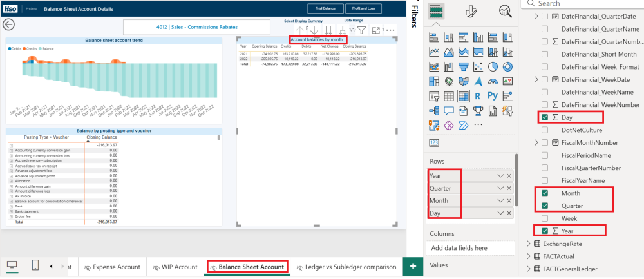Select the matrix visual
644x279 pixels.
point(463,96)
